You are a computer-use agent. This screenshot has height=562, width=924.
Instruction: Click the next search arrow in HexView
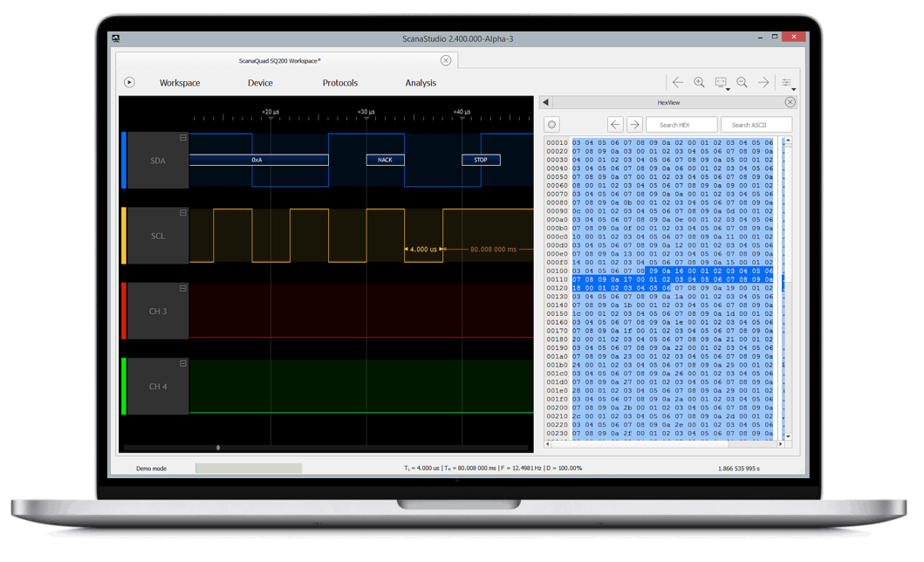point(634,124)
